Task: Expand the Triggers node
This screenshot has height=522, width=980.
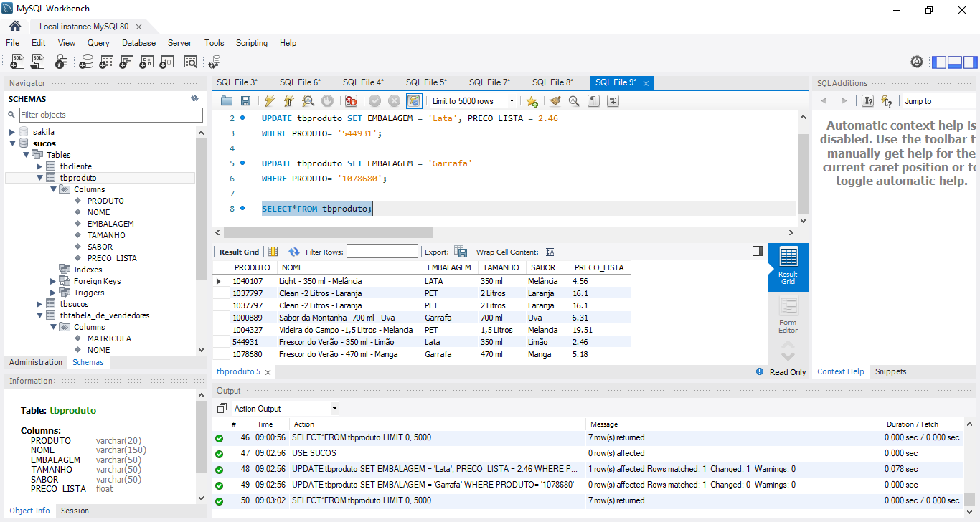Action: pyautogui.click(x=53, y=293)
